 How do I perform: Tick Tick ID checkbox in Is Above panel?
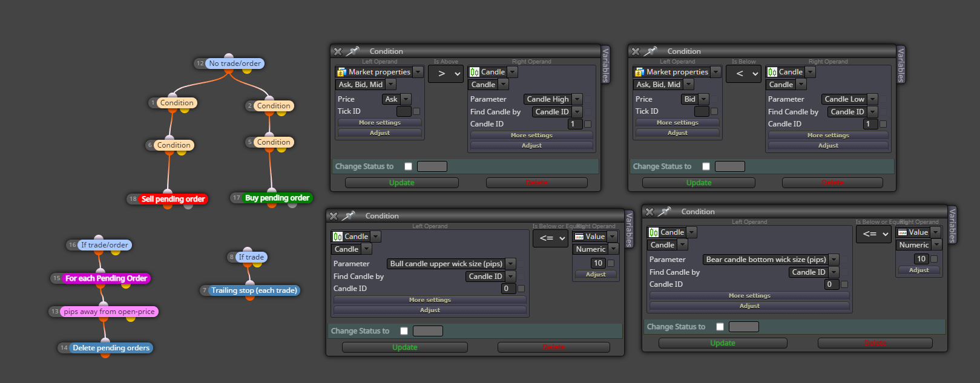tap(416, 111)
